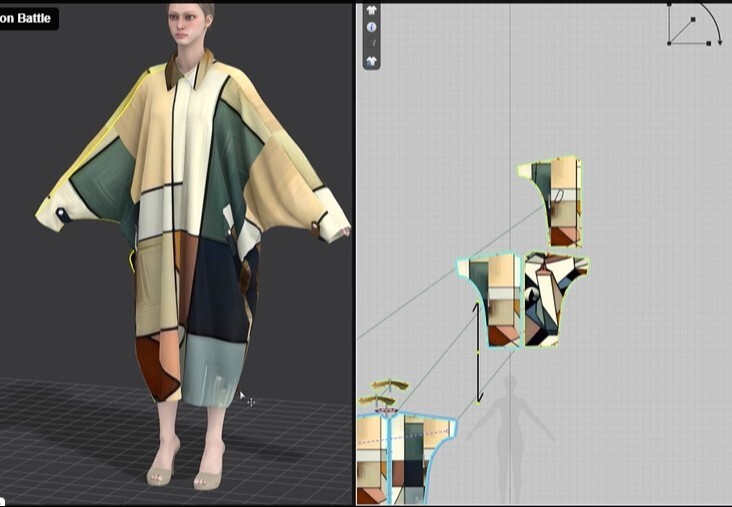Click the horizontal axis handle on the gizmo
Screen dimensions: 732x507
point(708,43)
